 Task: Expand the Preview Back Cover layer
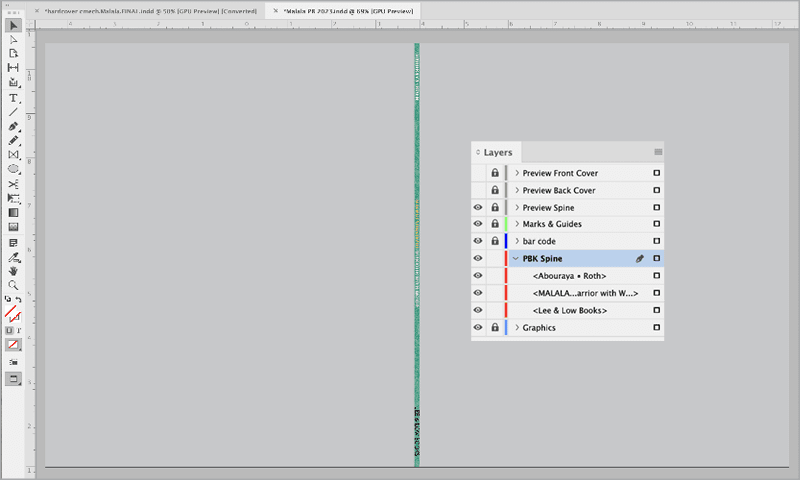tap(517, 190)
